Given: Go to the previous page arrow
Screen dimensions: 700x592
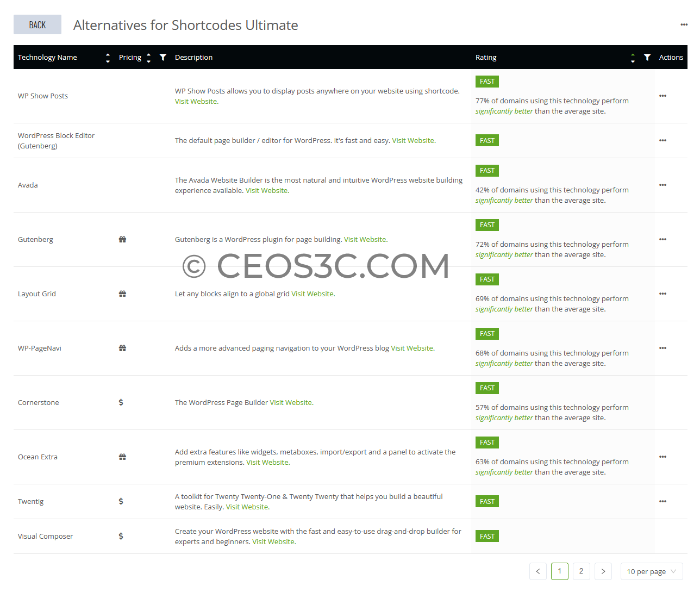Looking at the screenshot, I should click(538, 571).
